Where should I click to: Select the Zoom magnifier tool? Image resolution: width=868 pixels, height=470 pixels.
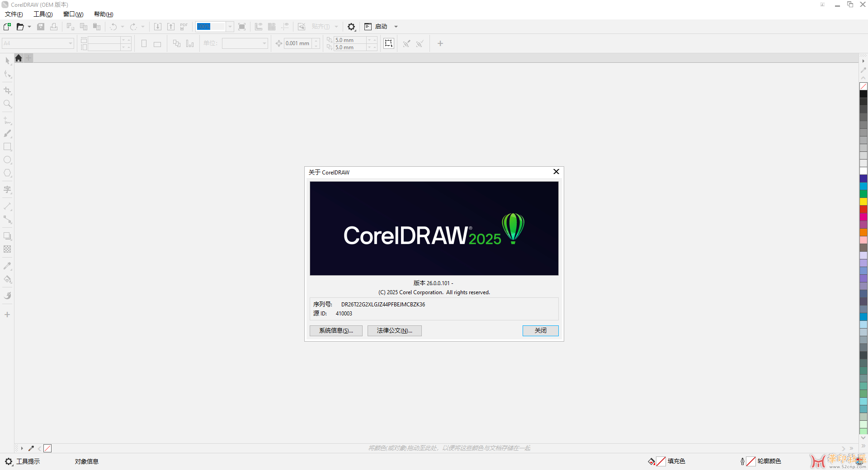[x=7, y=104]
